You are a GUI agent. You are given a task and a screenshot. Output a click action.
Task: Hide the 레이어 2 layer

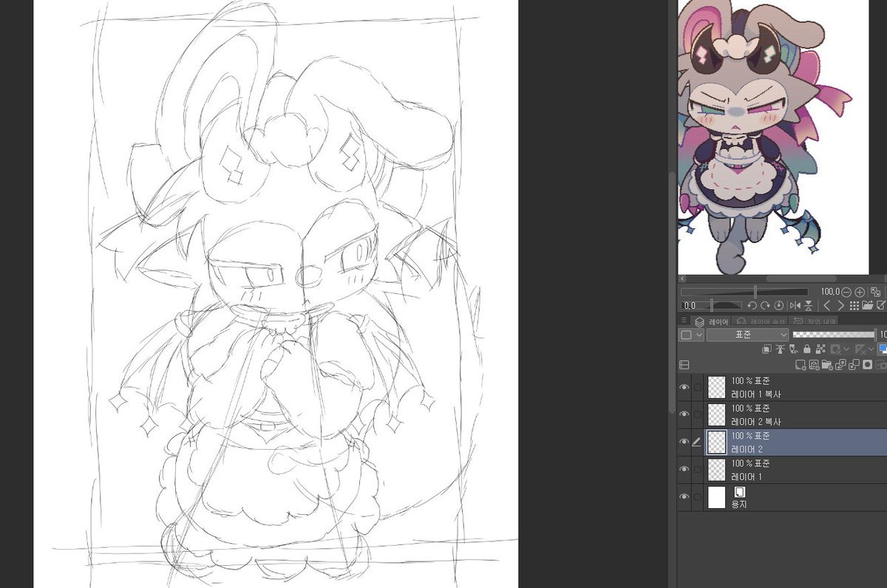click(684, 442)
